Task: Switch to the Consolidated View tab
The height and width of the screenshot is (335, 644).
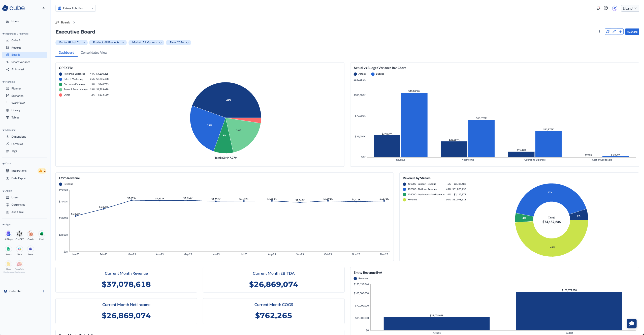Action: 94,53
